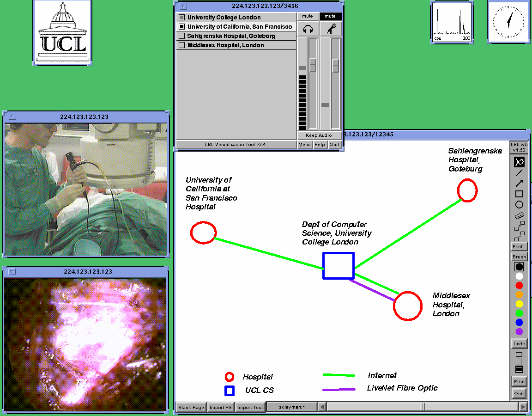Undo last whiteboard drawing action
Viewport: 532px width, 416px height.
(x=519, y=344)
